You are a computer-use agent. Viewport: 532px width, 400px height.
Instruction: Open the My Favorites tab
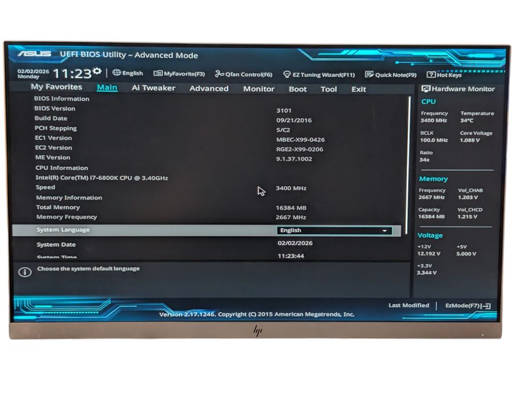(x=56, y=87)
